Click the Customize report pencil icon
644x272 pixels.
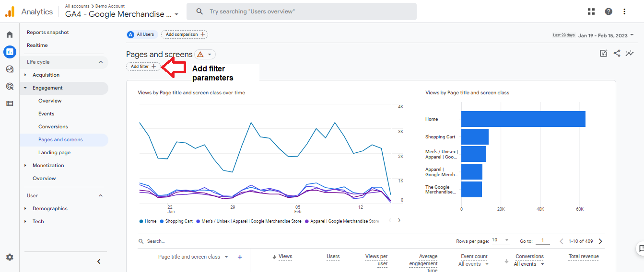pyautogui.click(x=604, y=53)
